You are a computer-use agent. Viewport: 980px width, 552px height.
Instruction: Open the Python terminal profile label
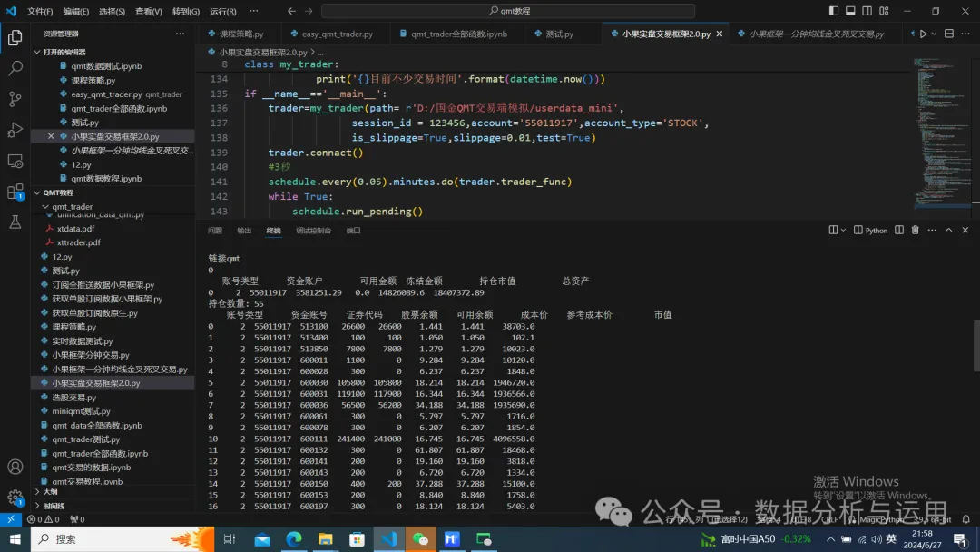(870, 230)
